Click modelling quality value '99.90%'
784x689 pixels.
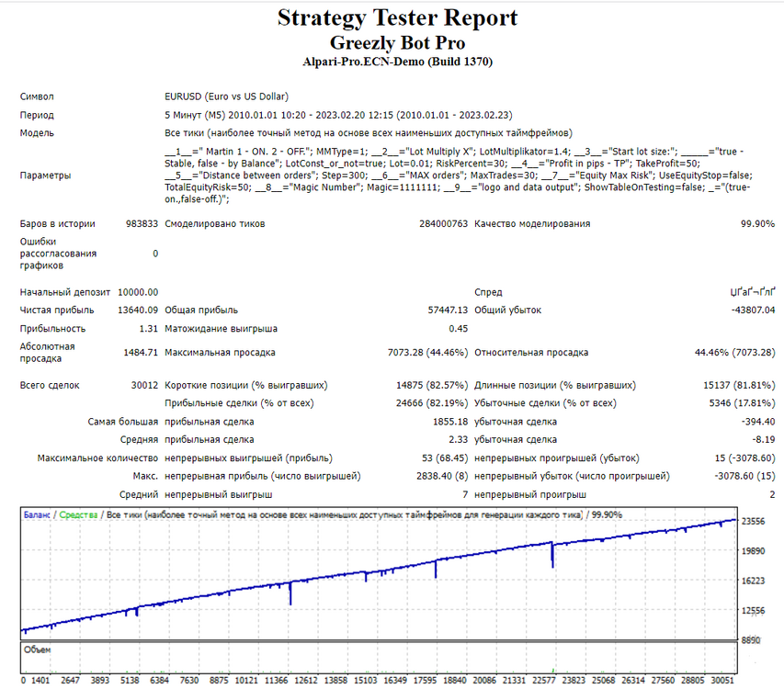[757, 224]
